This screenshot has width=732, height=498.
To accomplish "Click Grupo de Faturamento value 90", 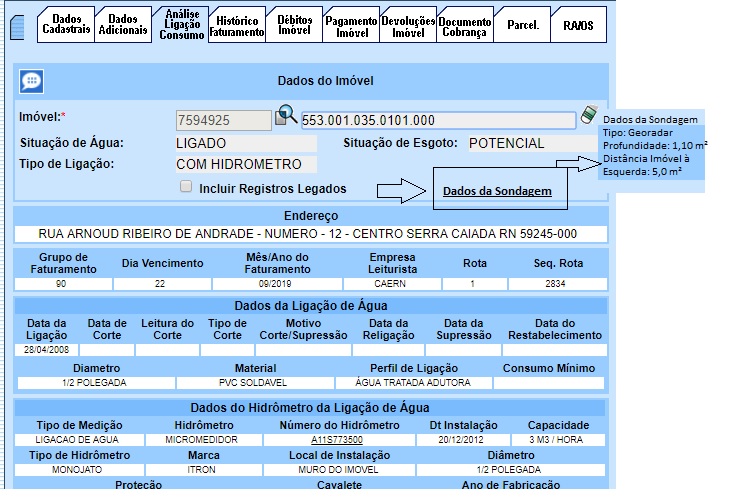I will click(x=63, y=284).
